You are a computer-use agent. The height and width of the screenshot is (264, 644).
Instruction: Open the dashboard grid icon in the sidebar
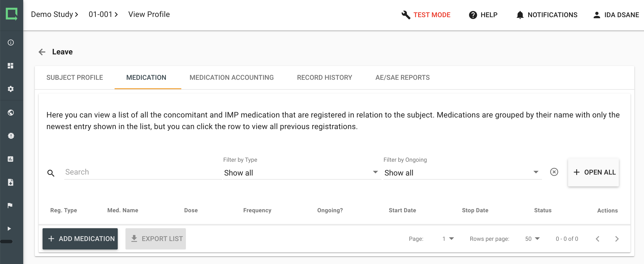coord(10,66)
